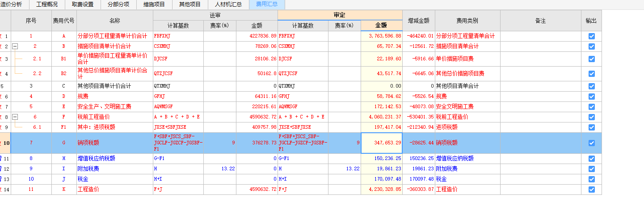Click the 审定 basis cell H+I

pyautogui.click(x=303, y=179)
